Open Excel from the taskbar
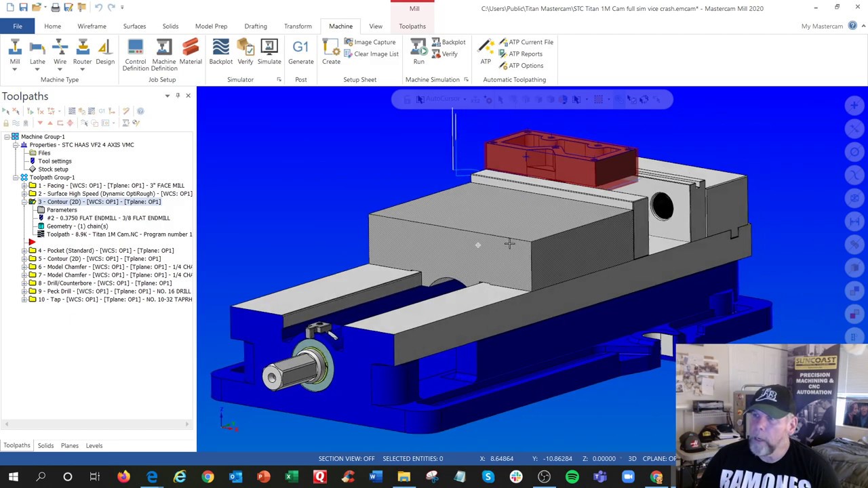868x488 pixels. click(292, 477)
